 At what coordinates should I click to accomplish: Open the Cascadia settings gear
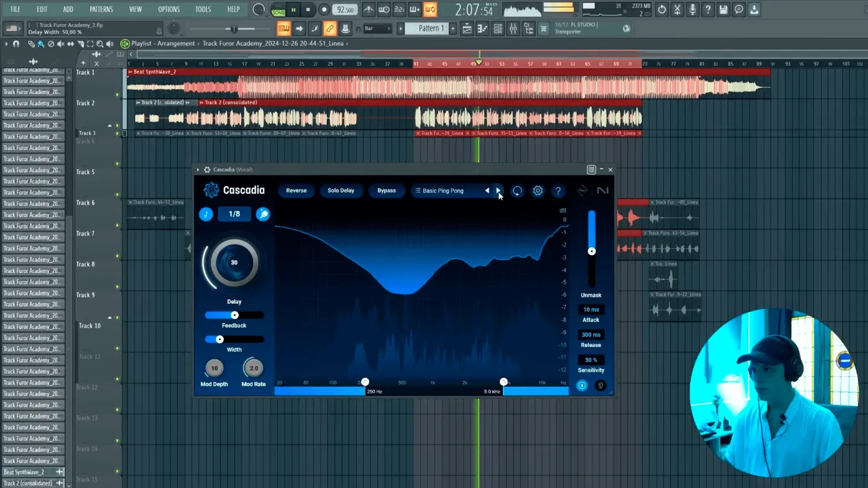(538, 190)
